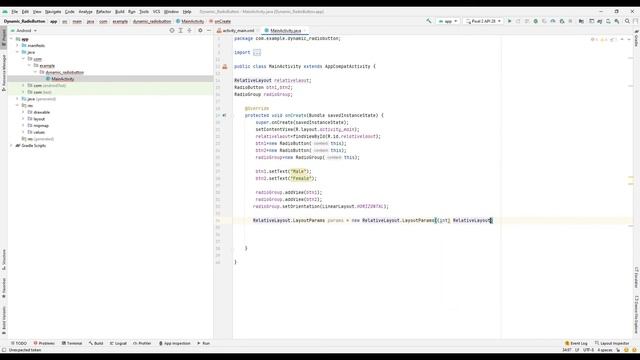Click the override gutter icon beside onCreate
The height and width of the screenshot is (360, 640).
(x=224, y=115)
